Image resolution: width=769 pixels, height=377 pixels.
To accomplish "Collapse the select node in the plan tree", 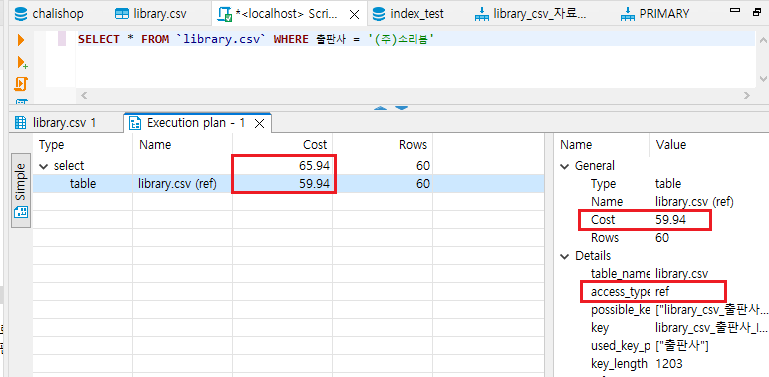I will tap(44, 166).
